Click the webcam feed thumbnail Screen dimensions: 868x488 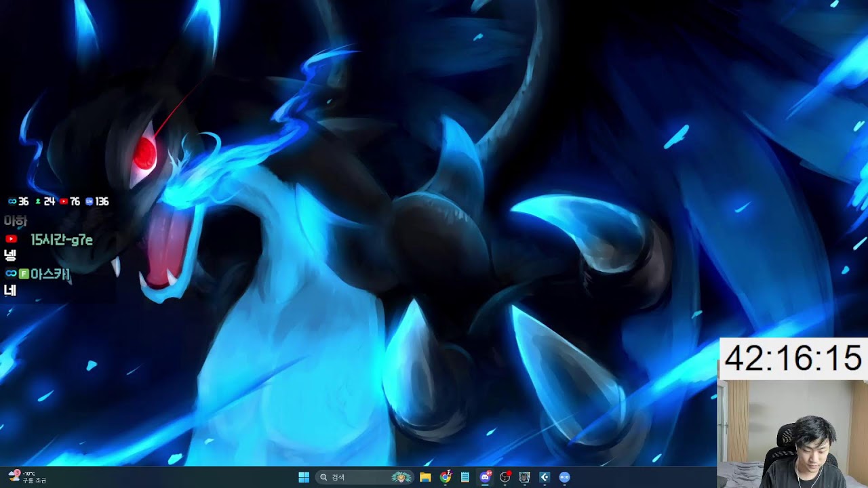793,434
